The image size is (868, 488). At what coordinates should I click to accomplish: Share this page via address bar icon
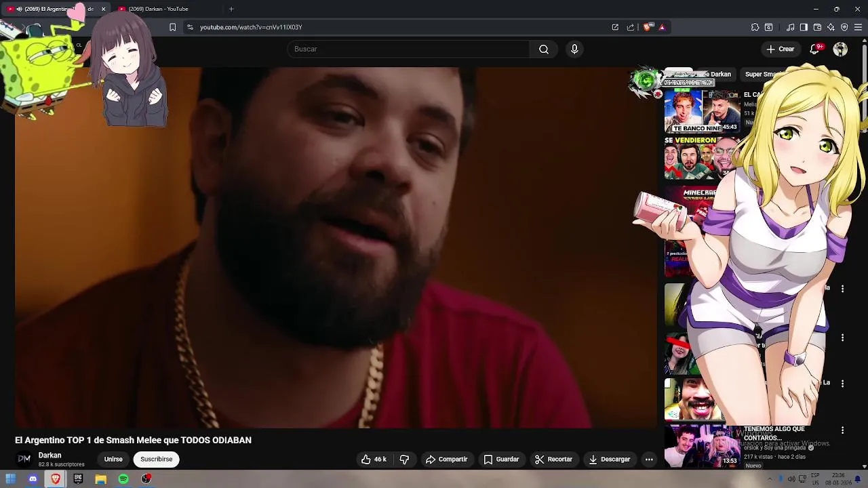point(631,27)
